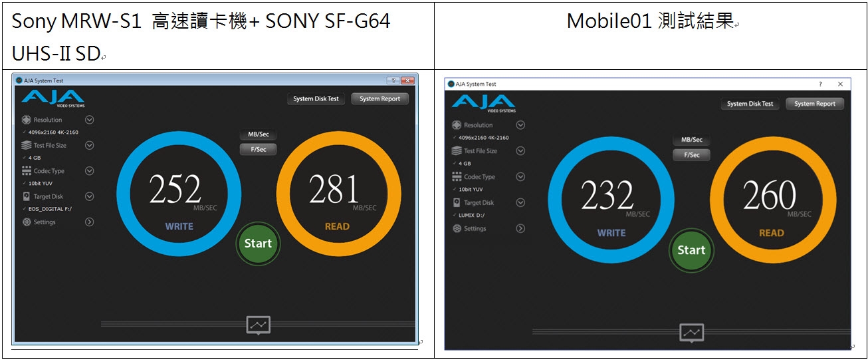Select 4096x2160 4K-2160 value in left window
The height and width of the screenshot is (360, 868).
pyautogui.click(x=53, y=132)
